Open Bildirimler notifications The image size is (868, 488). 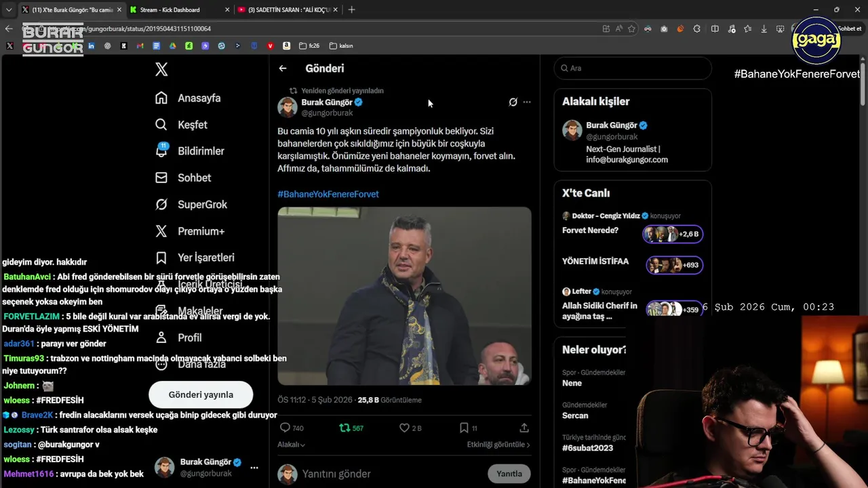189,151
